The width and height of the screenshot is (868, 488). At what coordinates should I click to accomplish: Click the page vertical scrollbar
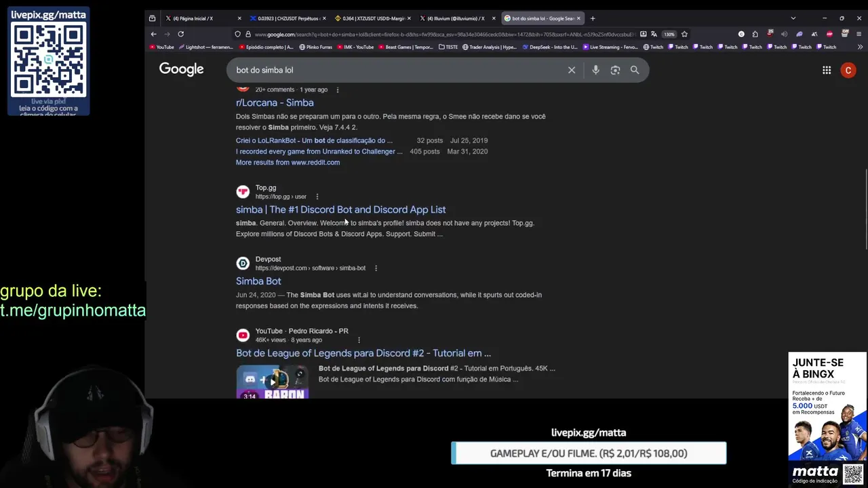(x=865, y=209)
